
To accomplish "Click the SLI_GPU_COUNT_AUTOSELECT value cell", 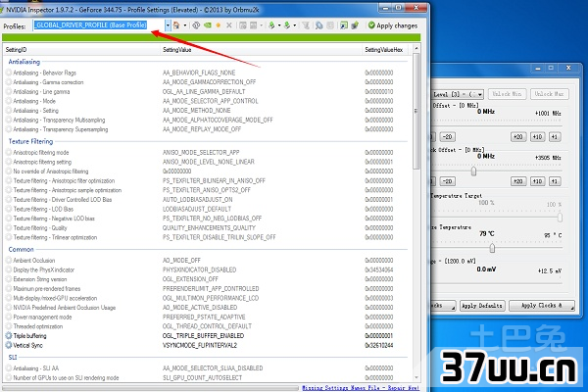I will pos(202,377).
